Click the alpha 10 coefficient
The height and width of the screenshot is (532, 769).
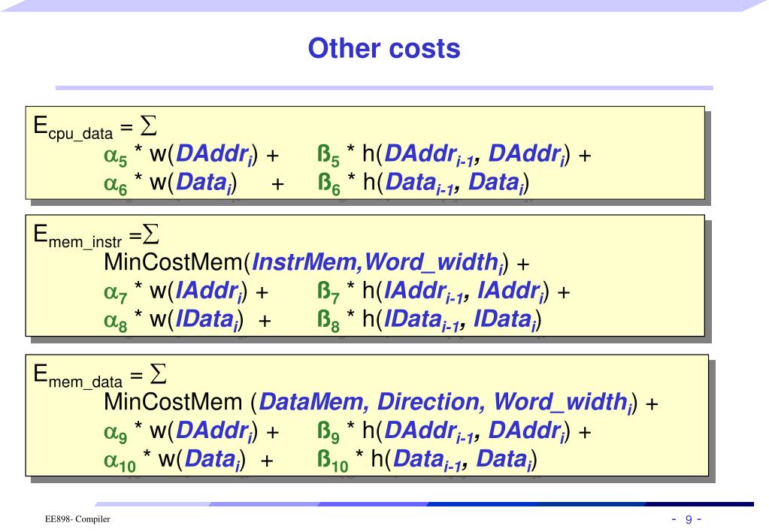click(120, 462)
